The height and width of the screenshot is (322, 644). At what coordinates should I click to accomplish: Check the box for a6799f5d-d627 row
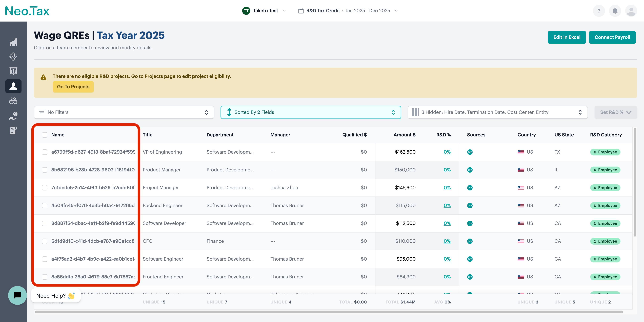45,152
